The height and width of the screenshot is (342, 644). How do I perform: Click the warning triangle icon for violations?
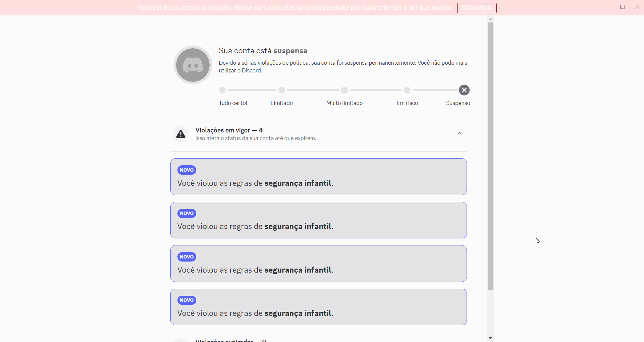point(181,134)
